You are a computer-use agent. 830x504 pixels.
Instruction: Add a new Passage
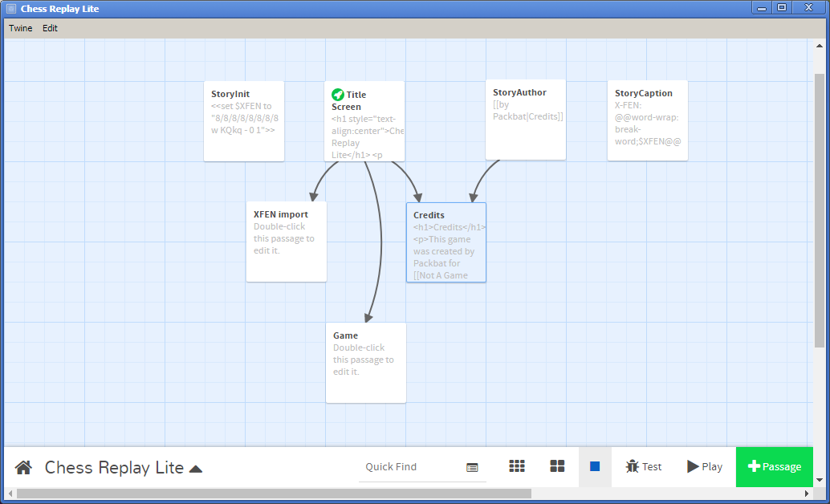(x=774, y=466)
